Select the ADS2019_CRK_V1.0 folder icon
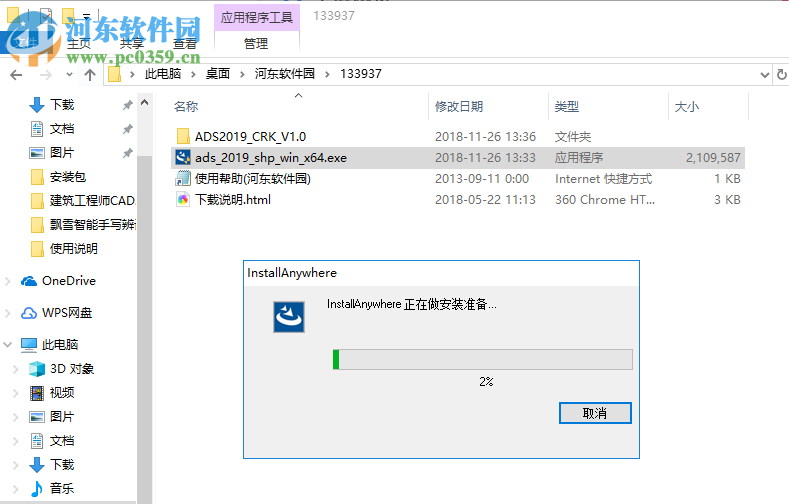Screen dimensions: 789x504 point(183,136)
